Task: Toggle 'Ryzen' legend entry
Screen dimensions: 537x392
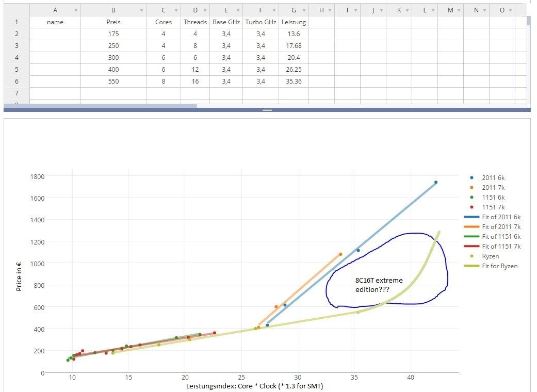Action: [x=483, y=256]
